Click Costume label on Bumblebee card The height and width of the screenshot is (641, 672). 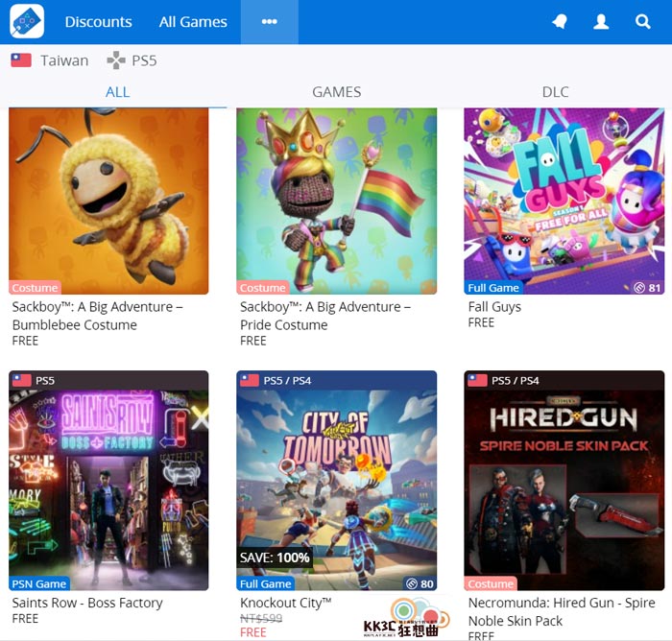pos(35,288)
